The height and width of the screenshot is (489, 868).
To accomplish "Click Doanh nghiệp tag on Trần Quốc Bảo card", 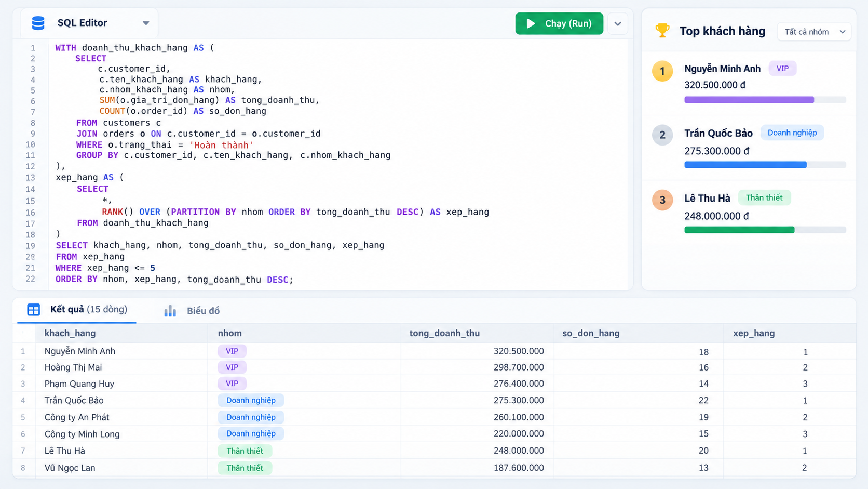I will [x=792, y=133].
